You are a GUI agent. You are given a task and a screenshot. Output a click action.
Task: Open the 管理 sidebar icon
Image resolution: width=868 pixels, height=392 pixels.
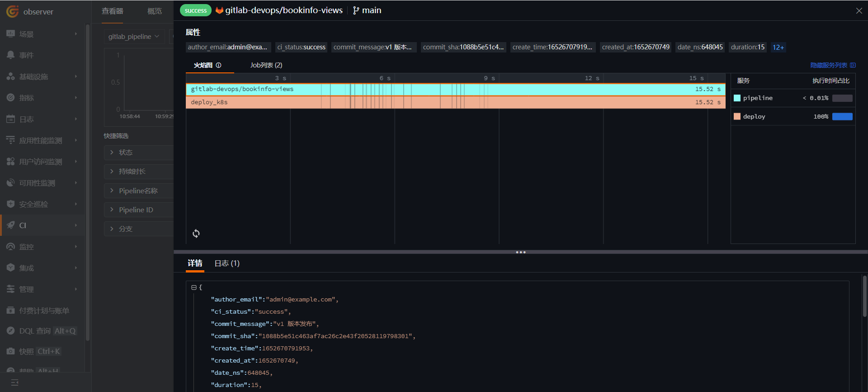(10, 289)
